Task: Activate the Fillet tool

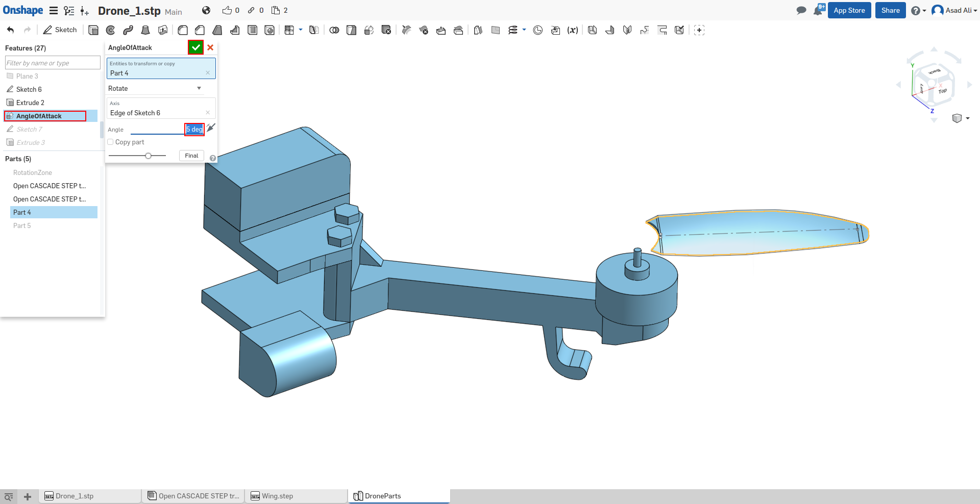Action: [x=182, y=30]
